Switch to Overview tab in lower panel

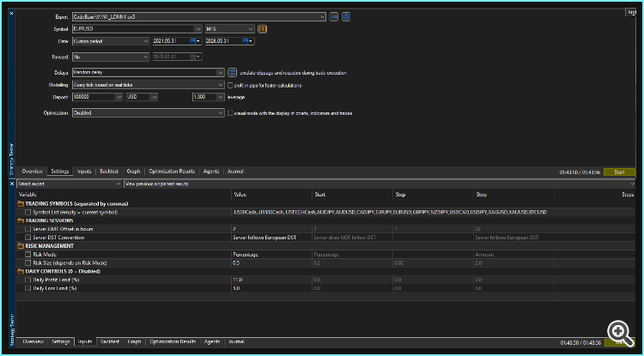(x=33, y=341)
